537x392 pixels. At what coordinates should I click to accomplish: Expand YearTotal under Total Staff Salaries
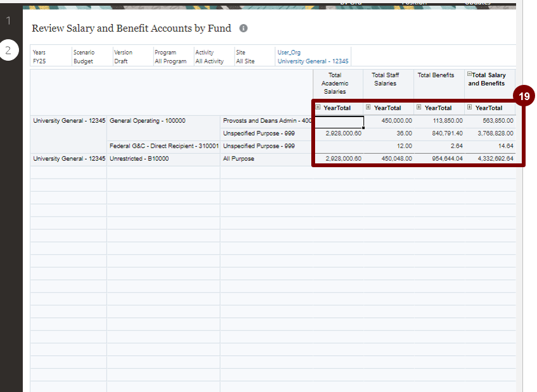click(x=368, y=108)
